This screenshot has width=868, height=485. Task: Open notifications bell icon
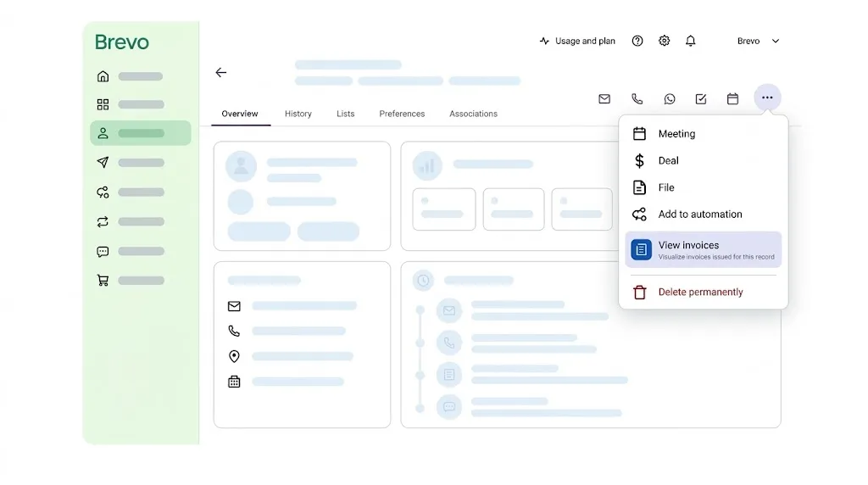click(x=690, y=41)
